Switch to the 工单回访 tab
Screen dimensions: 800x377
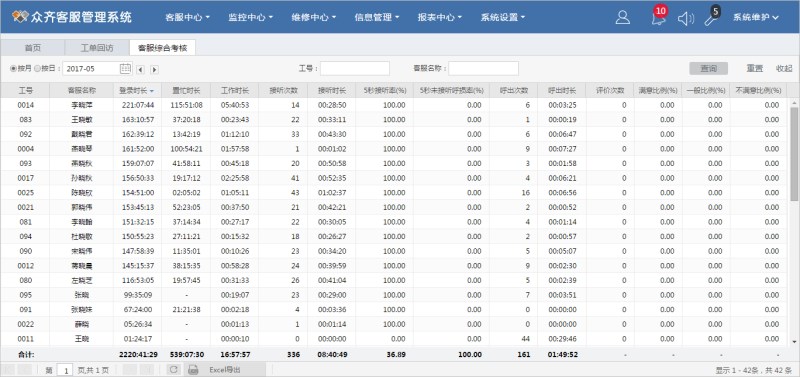coord(97,48)
